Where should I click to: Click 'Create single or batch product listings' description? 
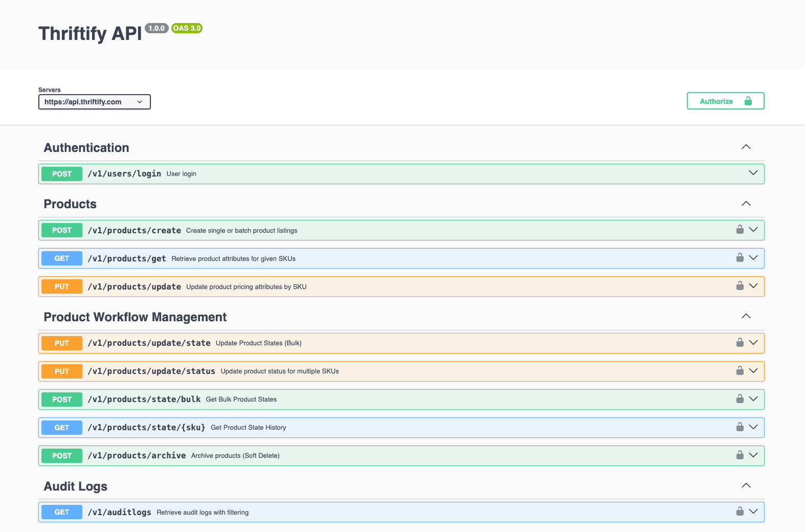241,231
